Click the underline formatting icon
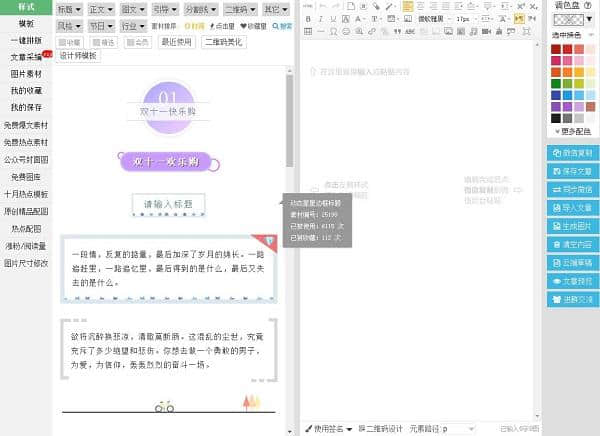600x436 pixels. [333, 19]
